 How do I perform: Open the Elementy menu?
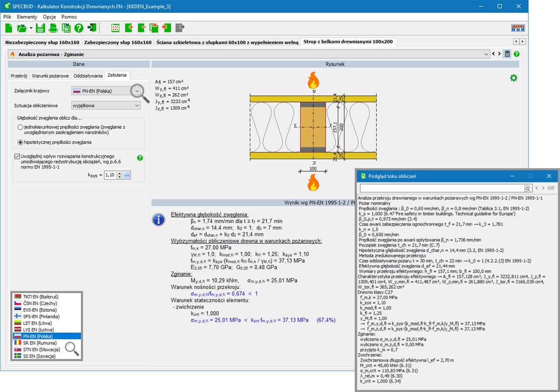pos(27,17)
